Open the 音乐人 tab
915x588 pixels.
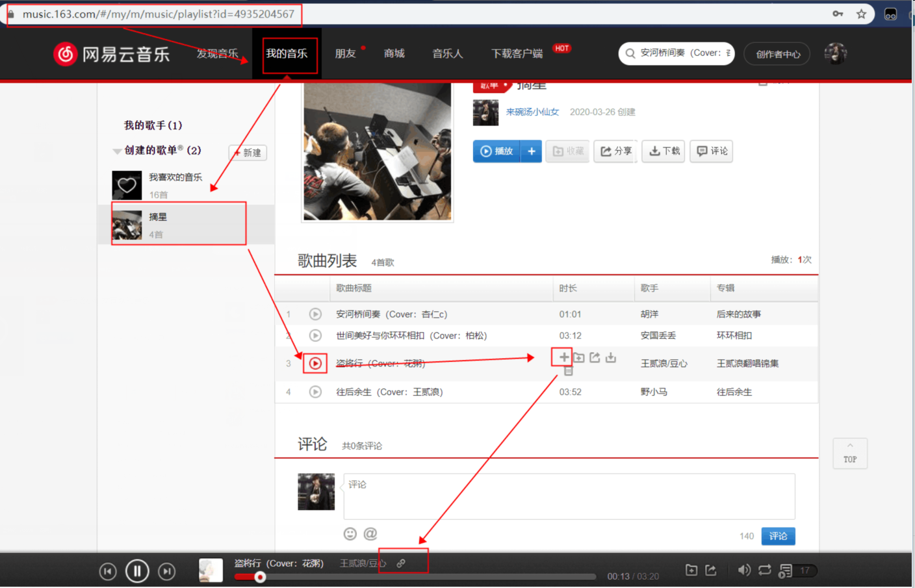[448, 53]
